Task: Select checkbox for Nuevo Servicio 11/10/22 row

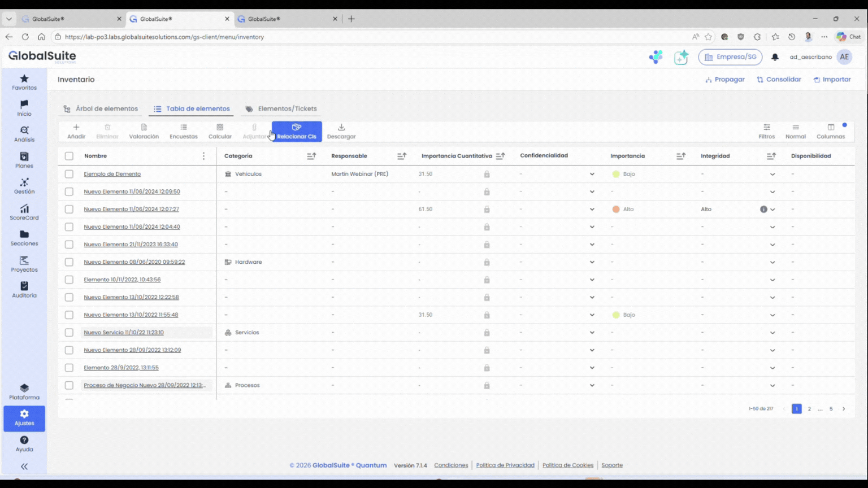Action: coord(69,333)
